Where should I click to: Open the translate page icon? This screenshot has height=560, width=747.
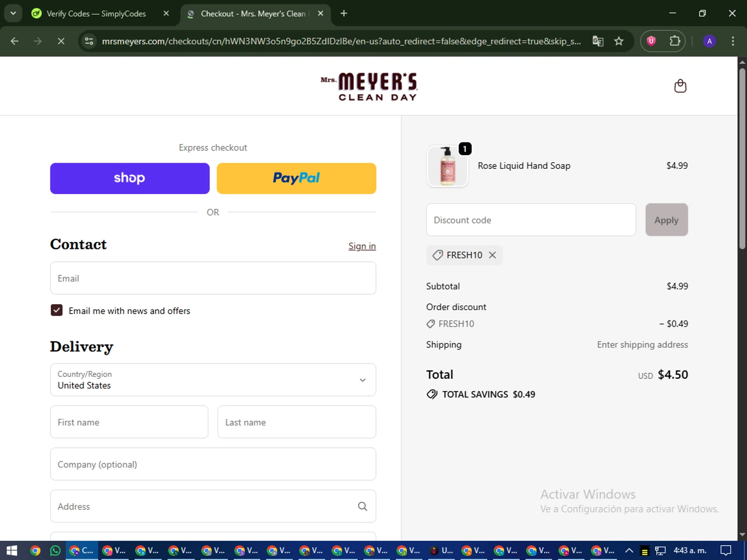point(598,41)
